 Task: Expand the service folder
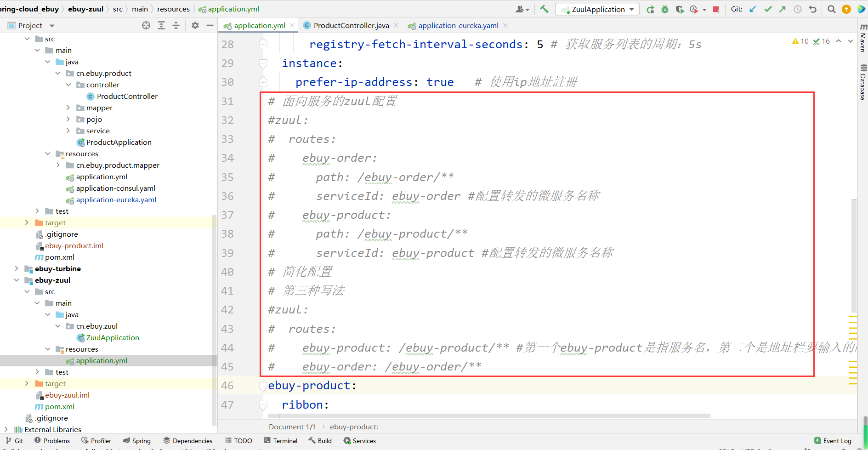(68, 131)
